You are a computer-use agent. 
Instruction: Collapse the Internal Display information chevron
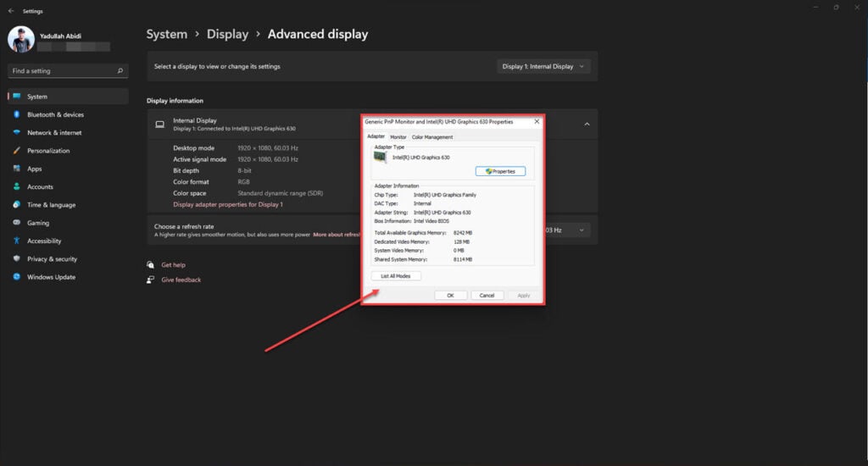[x=587, y=124]
